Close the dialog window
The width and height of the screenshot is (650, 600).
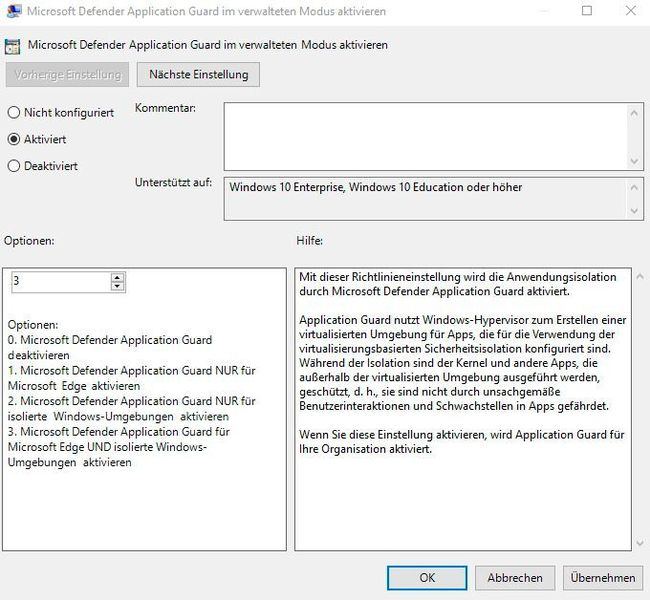click(x=631, y=11)
